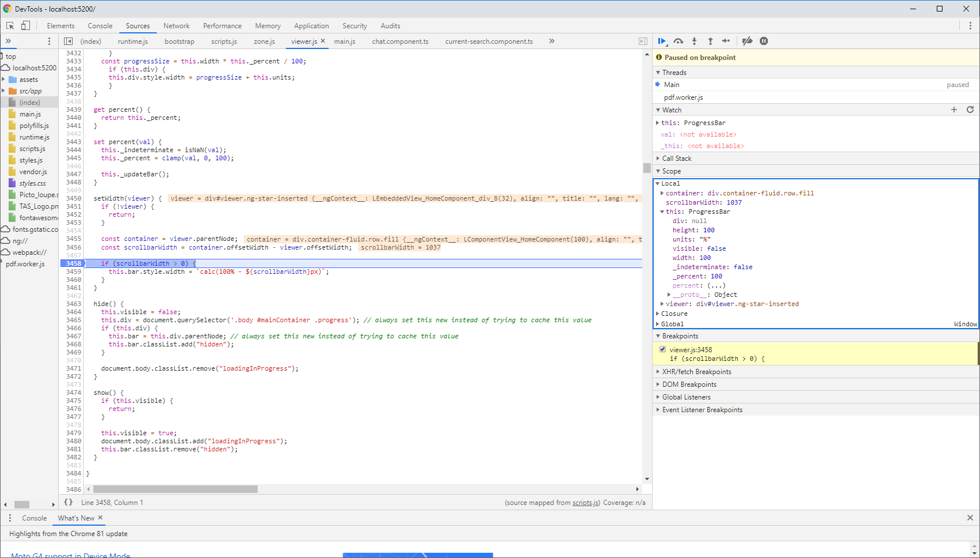Screen dimensions: 980x558
Task: Click the val: not available watch entry
Action: 699,134
